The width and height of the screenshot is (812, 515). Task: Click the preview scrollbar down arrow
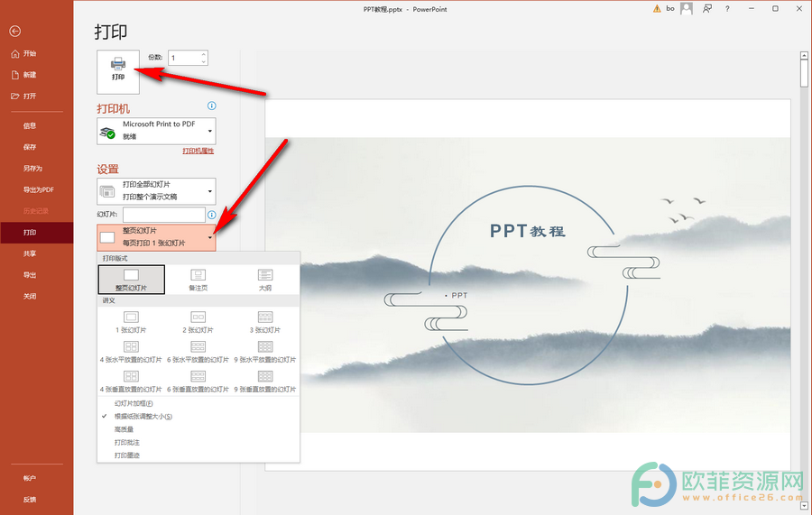coord(804,506)
